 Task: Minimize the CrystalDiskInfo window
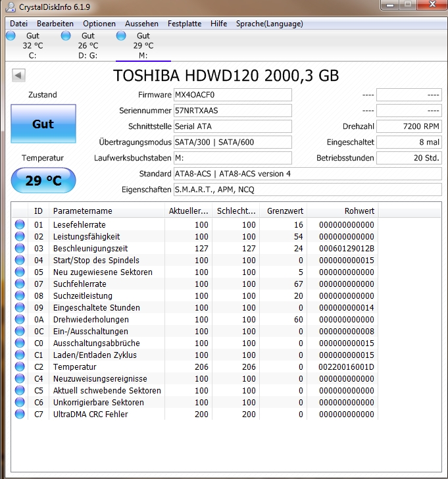(390, 5)
